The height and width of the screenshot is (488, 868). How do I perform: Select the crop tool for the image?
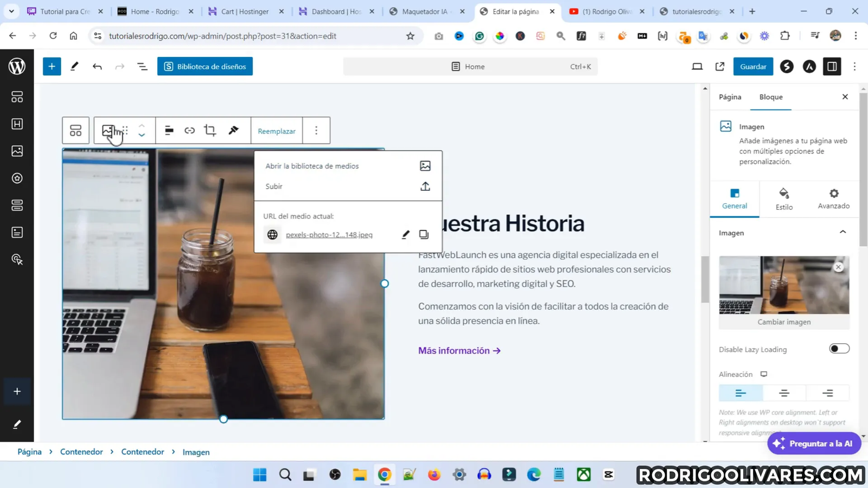[x=210, y=130]
